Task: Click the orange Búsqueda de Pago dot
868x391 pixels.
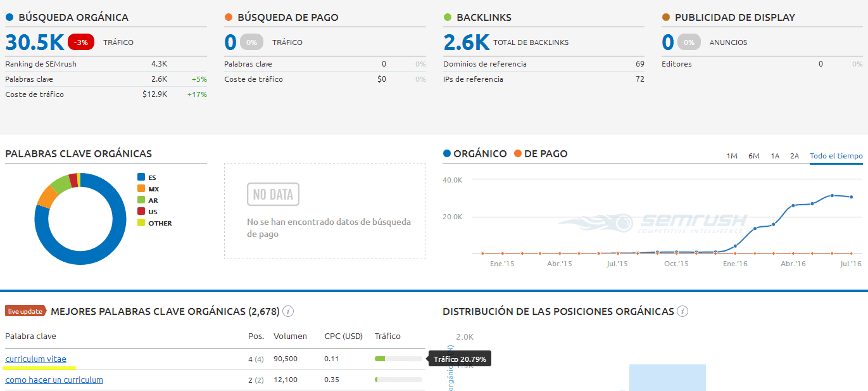Action: pos(229,18)
